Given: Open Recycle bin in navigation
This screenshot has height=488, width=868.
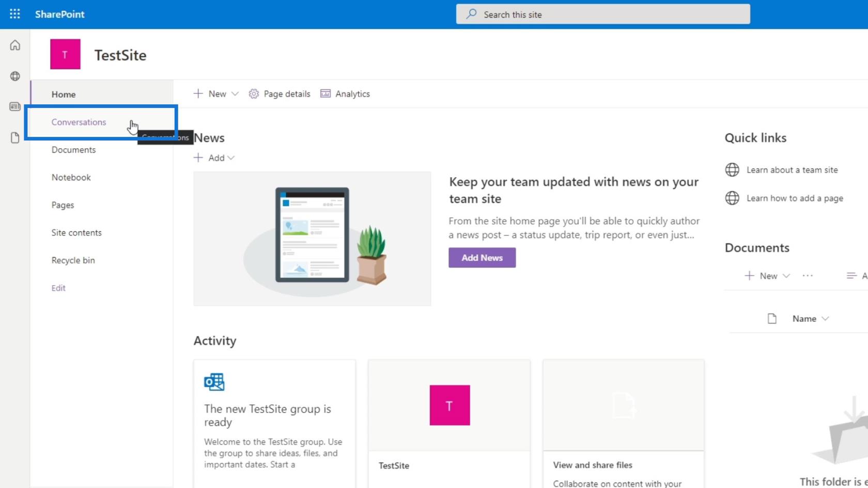Looking at the screenshot, I should coord(73,260).
